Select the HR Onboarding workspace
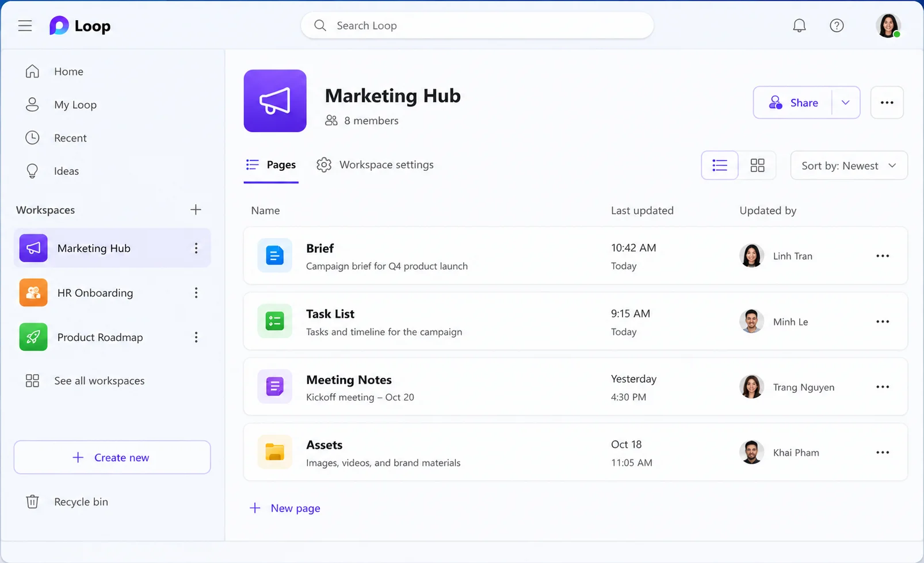Screen dimensions: 924x563 coord(112,293)
